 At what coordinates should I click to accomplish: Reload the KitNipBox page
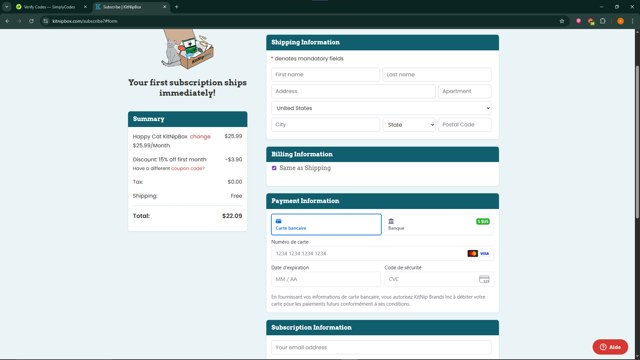(31, 21)
